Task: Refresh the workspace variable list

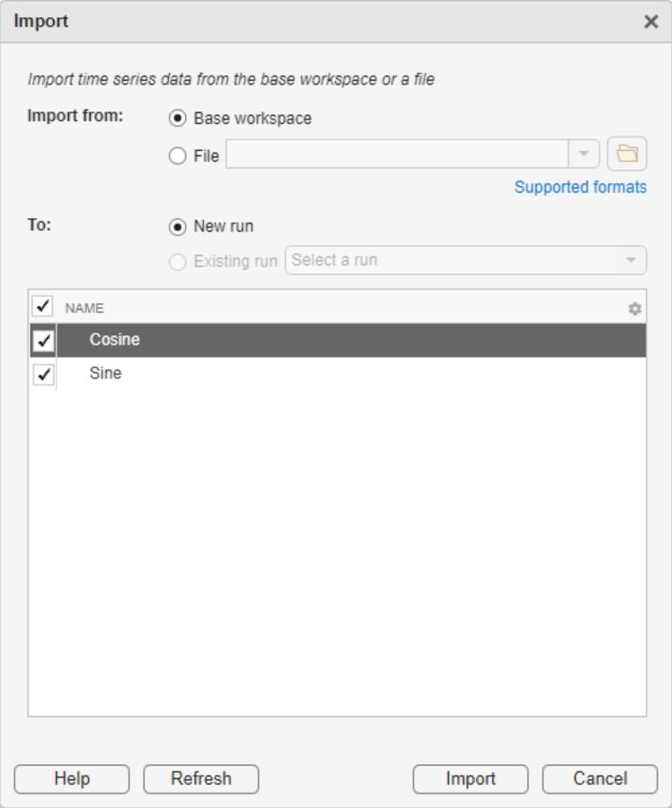Action: [x=201, y=780]
